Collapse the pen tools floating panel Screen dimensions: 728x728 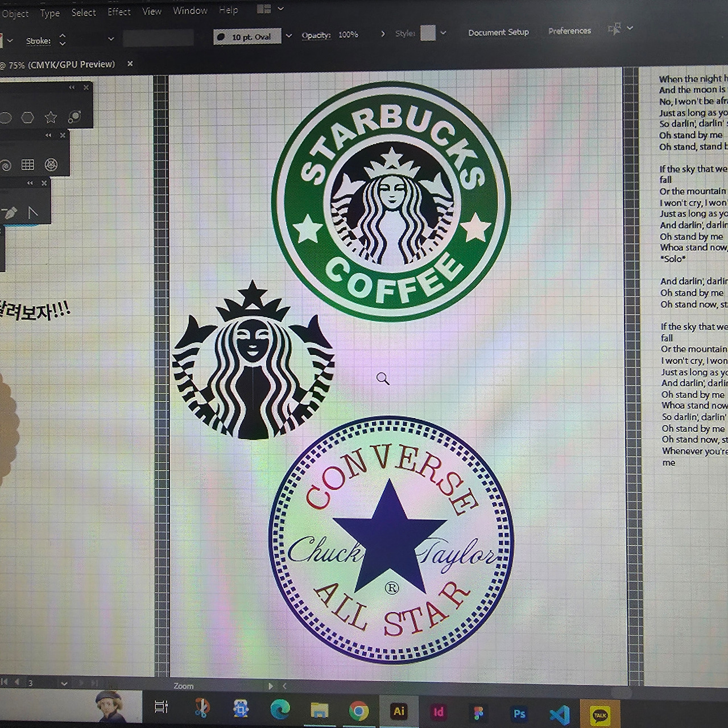(30, 183)
